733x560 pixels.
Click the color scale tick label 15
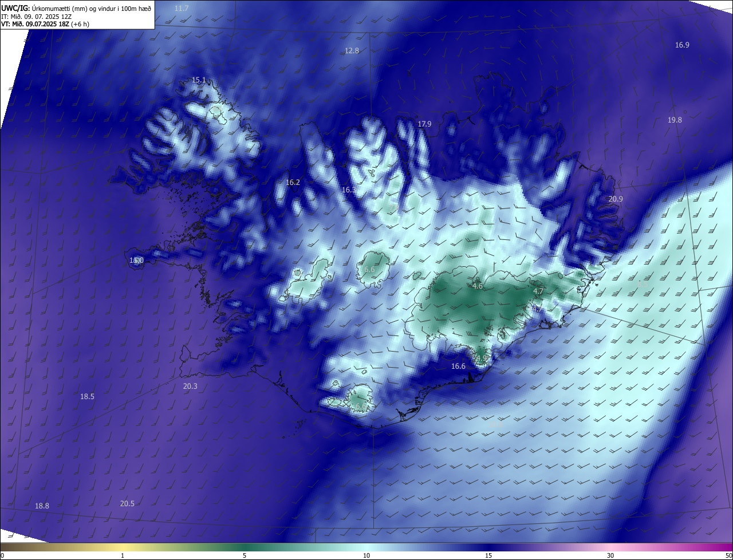click(x=488, y=555)
